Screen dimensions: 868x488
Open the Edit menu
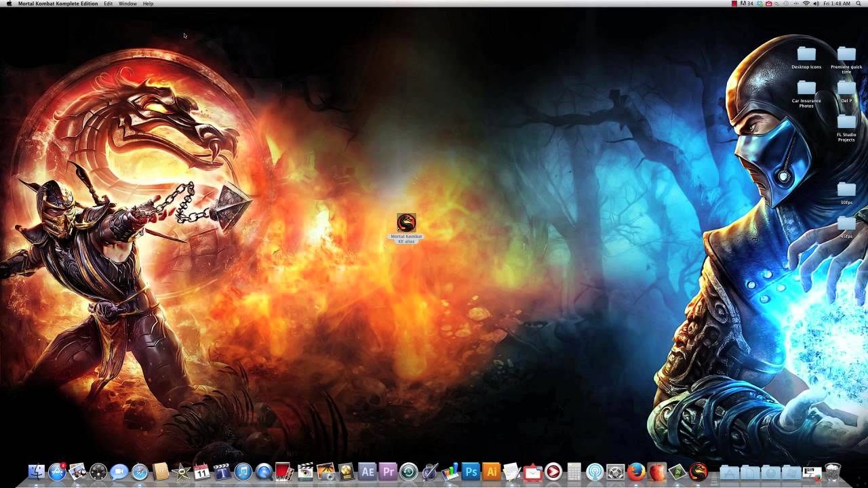click(x=108, y=3)
